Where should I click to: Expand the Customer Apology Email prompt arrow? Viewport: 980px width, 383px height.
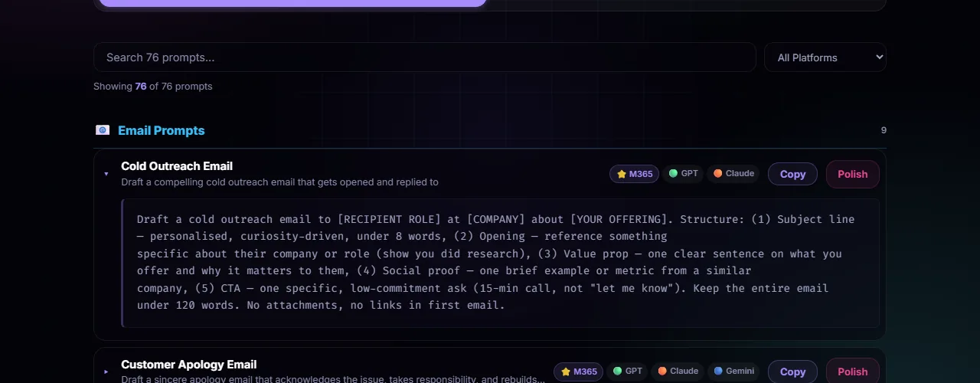click(x=106, y=372)
